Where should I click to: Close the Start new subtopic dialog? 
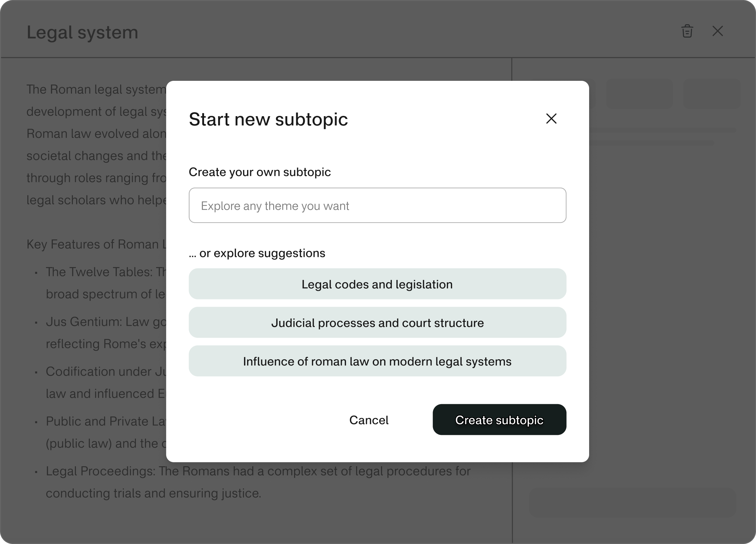[x=551, y=119]
